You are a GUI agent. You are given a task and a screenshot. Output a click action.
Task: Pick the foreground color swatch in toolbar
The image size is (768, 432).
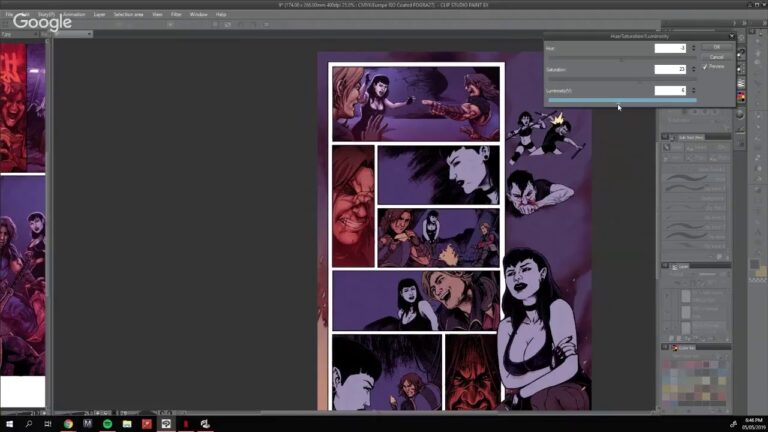point(755,264)
